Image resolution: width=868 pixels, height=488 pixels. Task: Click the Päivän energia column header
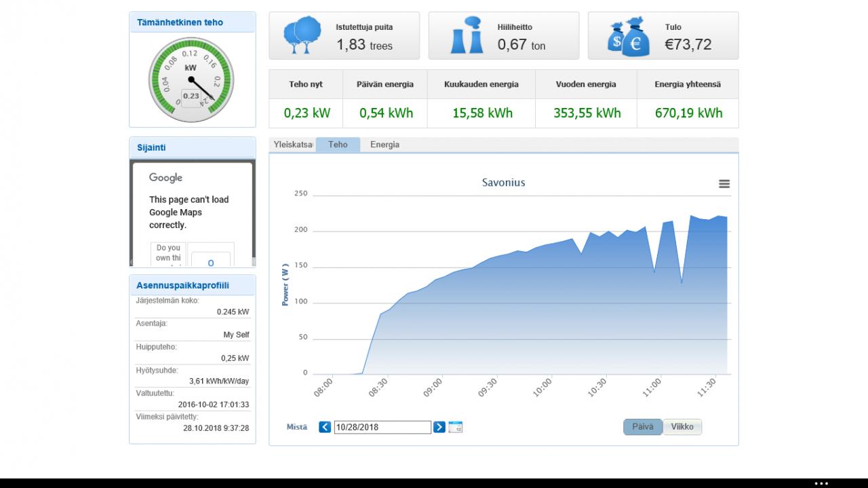click(x=385, y=84)
